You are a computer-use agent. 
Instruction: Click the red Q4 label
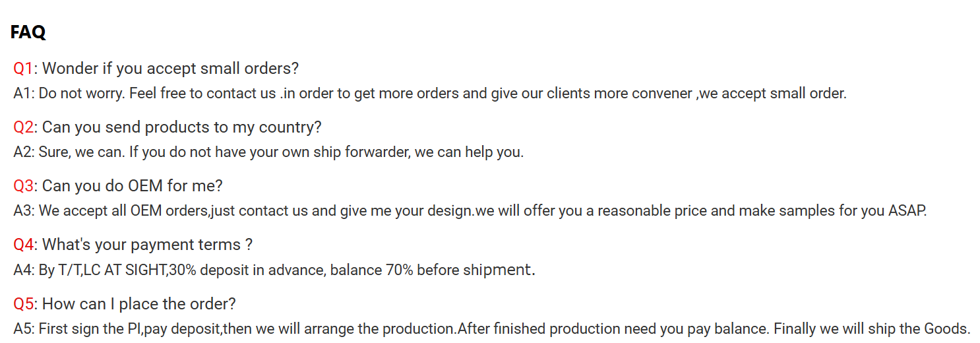tap(24, 244)
